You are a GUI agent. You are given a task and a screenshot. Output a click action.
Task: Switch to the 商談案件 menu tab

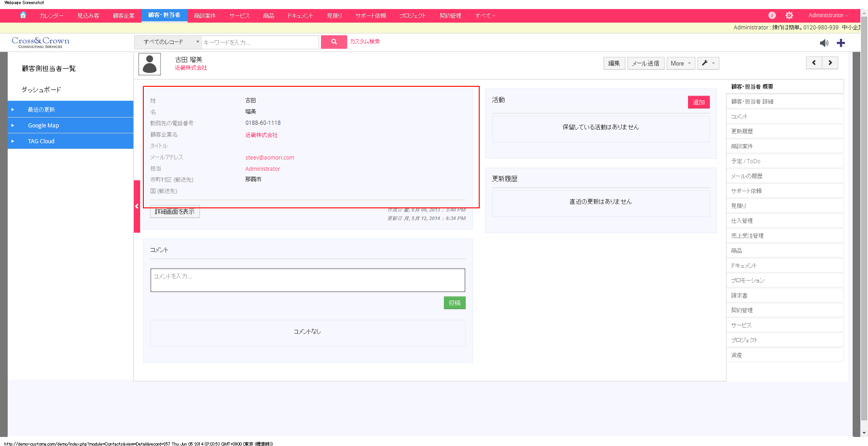click(204, 15)
